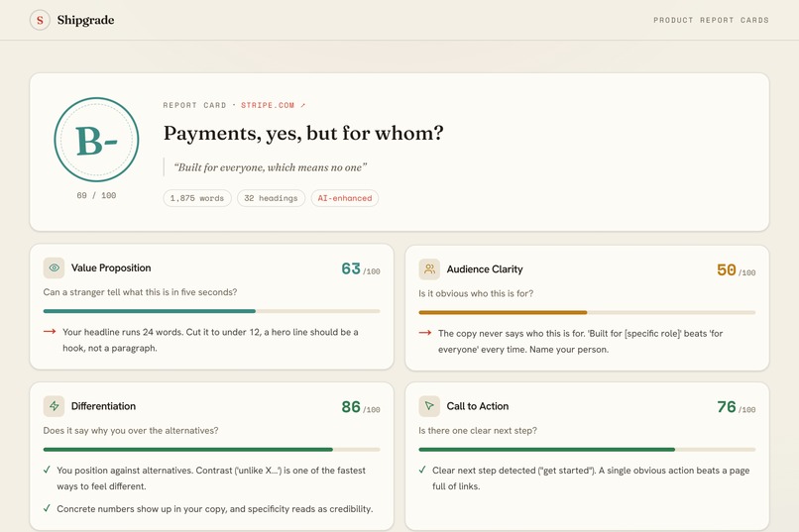Click checkmark next to 'Clear next step detected'
Screen dimensions: 799x532
coord(422,470)
